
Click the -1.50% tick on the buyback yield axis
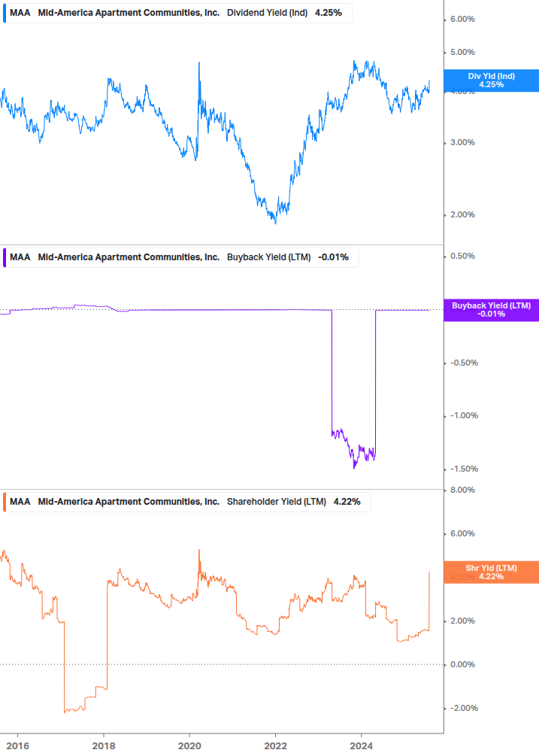tap(464, 469)
